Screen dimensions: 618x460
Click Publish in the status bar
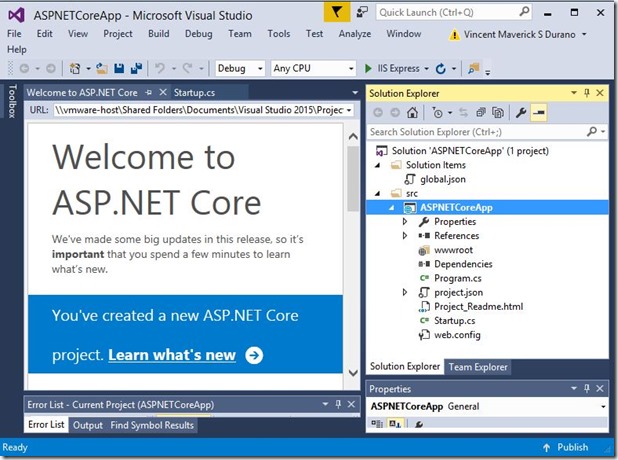(572, 448)
